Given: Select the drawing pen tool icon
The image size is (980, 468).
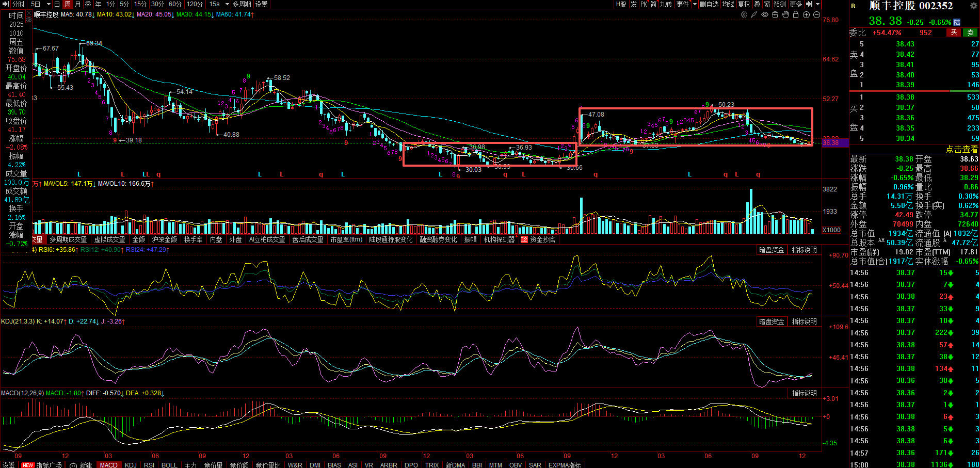Looking at the screenshot, I should (754, 15).
